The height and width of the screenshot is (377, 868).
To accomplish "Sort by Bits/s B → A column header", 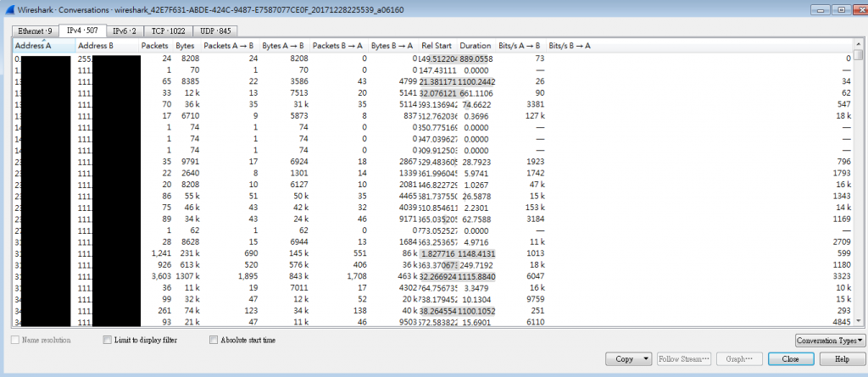I will click(699, 46).
